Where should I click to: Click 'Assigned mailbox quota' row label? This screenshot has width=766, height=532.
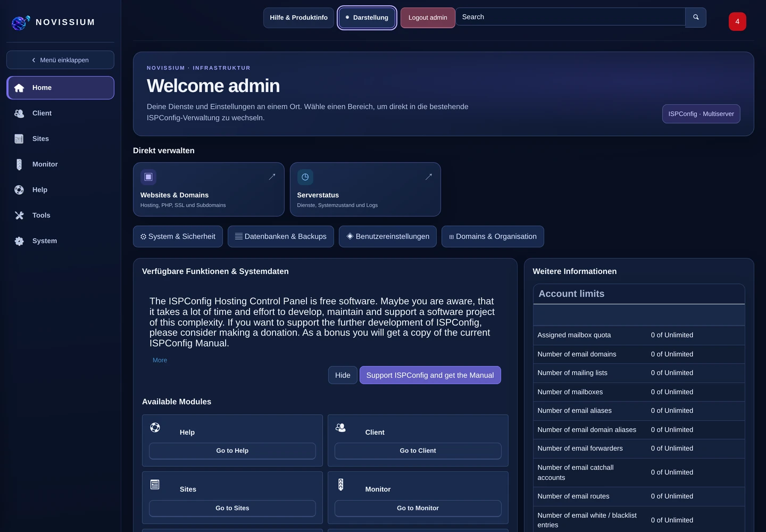click(x=574, y=335)
